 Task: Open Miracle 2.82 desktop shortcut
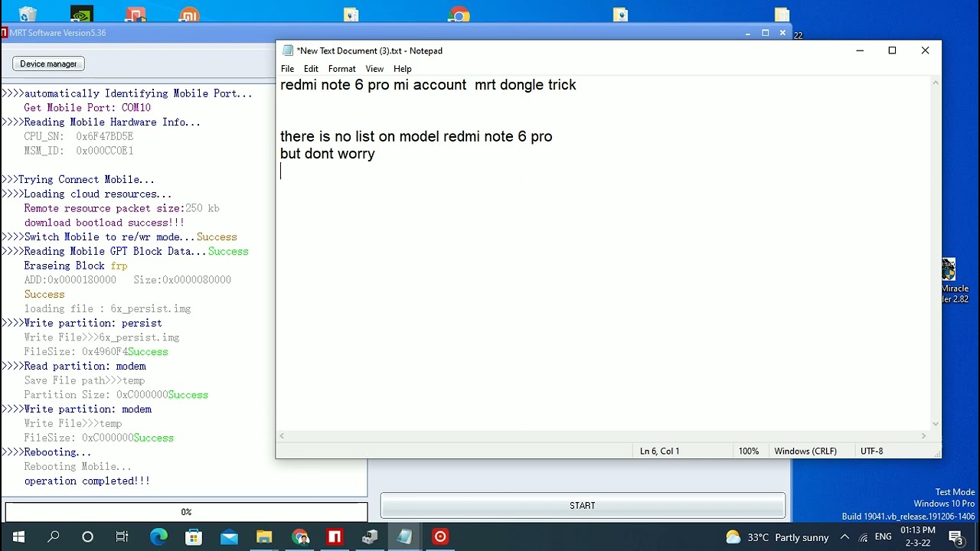tap(954, 280)
